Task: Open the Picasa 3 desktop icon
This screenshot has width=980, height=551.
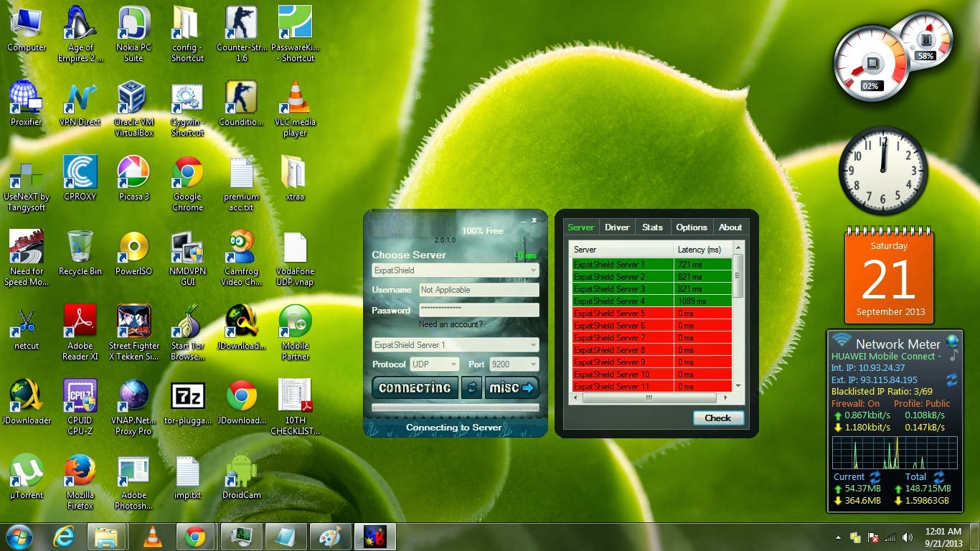Action: 133,178
